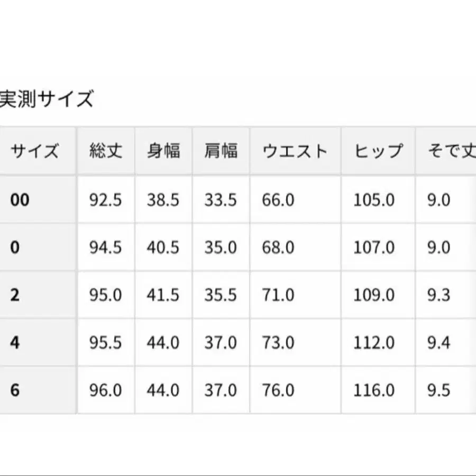Click the size 4 row label
The image size is (476, 476).
pos(15,343)
